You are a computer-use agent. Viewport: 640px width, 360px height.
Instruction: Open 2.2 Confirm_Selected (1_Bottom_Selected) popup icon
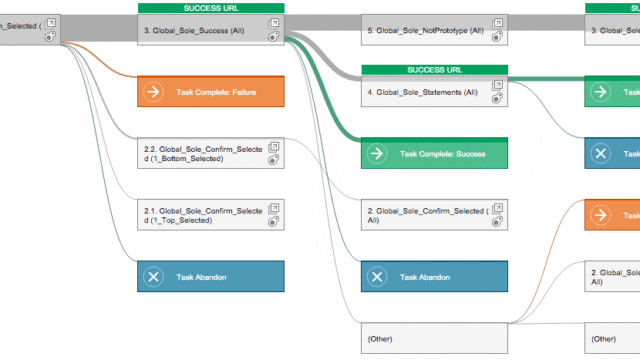point(274,147)
